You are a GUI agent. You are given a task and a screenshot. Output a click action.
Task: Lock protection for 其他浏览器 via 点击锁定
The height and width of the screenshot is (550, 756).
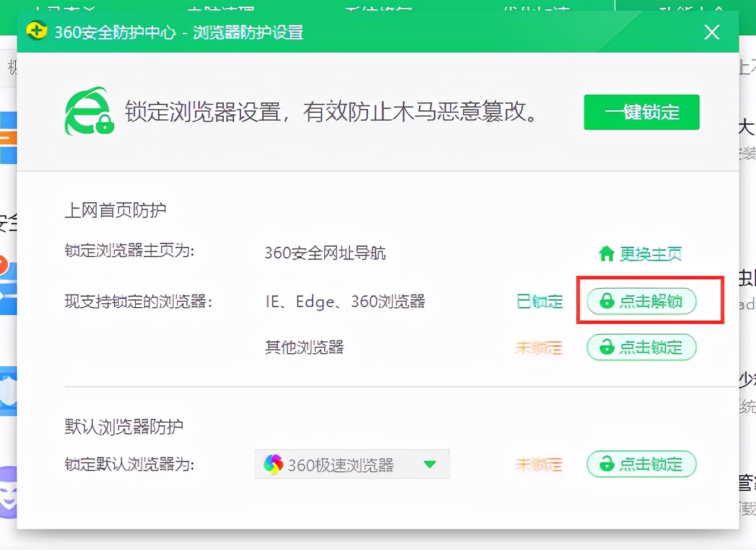[641, 347]
